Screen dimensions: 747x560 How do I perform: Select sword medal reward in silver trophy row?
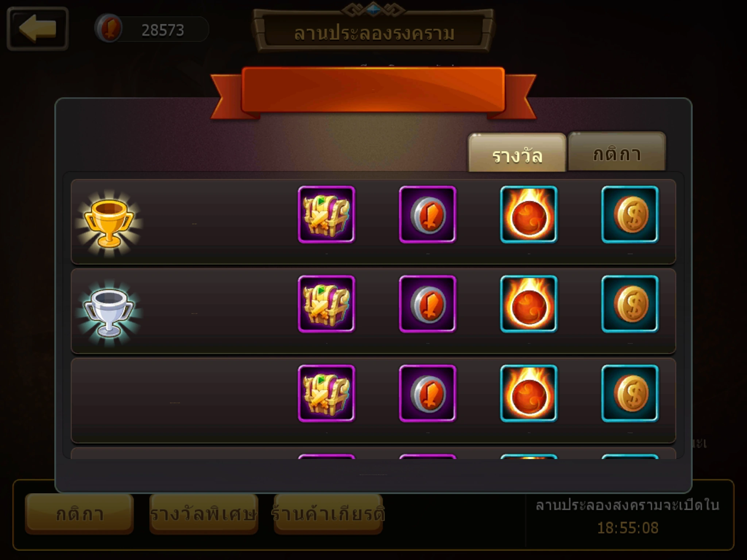pos(427,304)
